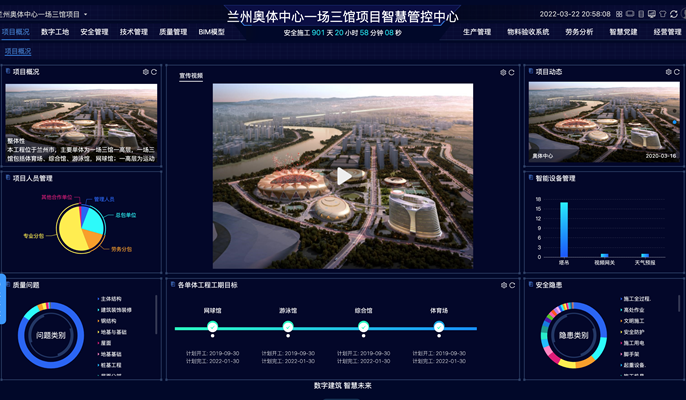Open settings gear in 项目概况 panel
This screenshot has width=686, height=400.
pos(145,72)
